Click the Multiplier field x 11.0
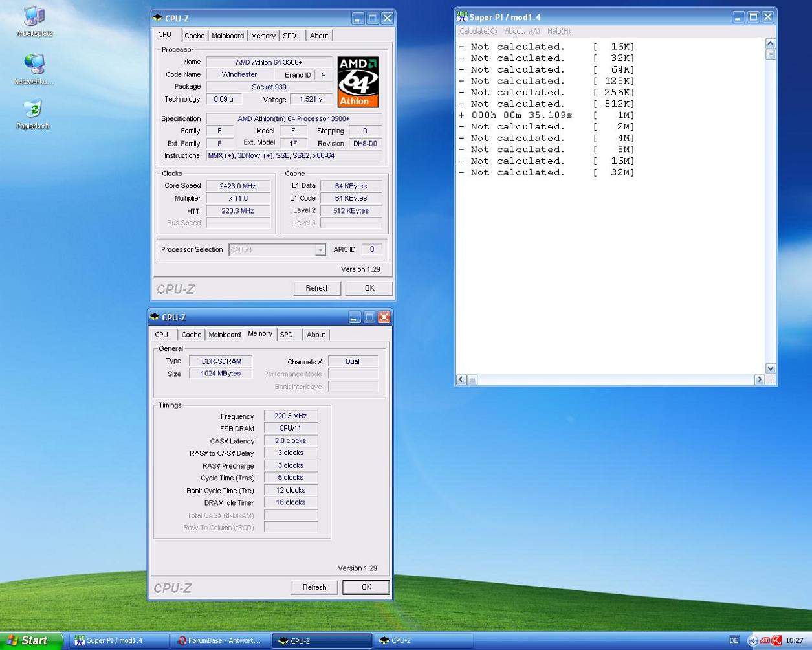This screenshot has width=812, height=650. (x=238, y=198)
